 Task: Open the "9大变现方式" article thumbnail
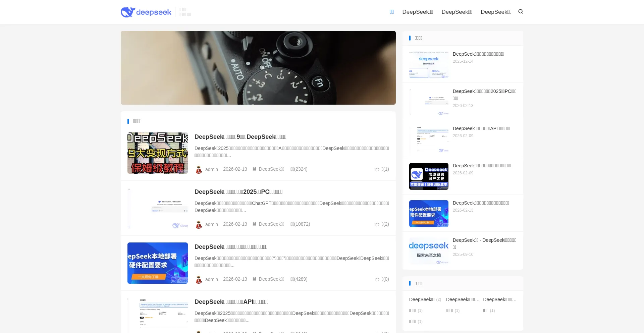coord(158,153)
